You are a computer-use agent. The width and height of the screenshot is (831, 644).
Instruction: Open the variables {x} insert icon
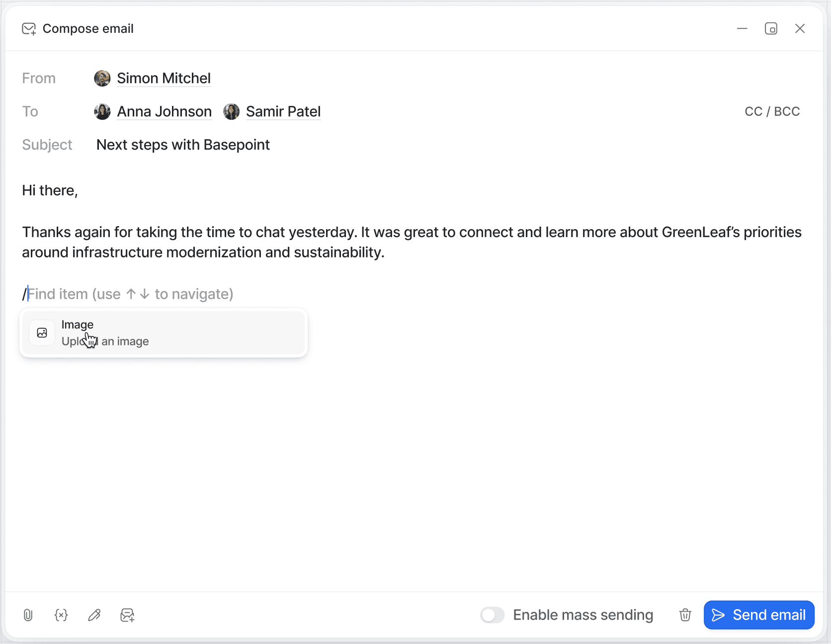tap(61, 615)
